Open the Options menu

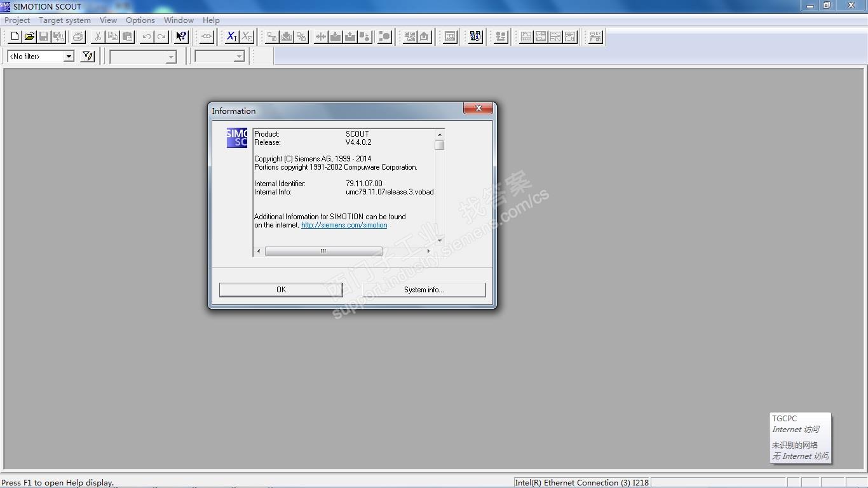(x=140, y=20)
